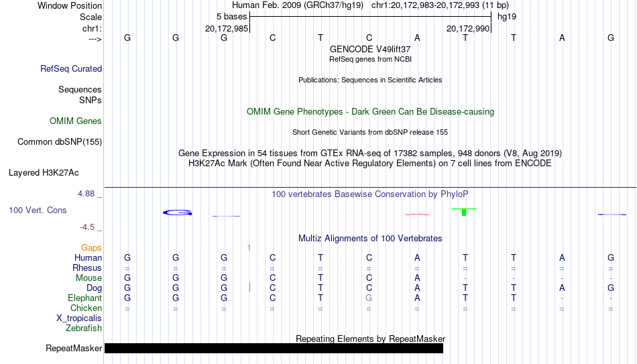Image resolution: width=637 pixels, height=364 pixels.
Task: Click the Dog species label
Action: 95,288
